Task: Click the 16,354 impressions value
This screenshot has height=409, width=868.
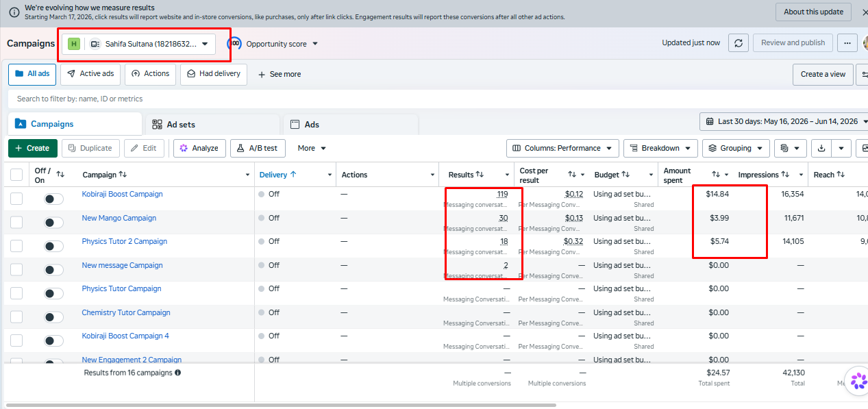Action: pyautogui.click(x=793, y=195)
